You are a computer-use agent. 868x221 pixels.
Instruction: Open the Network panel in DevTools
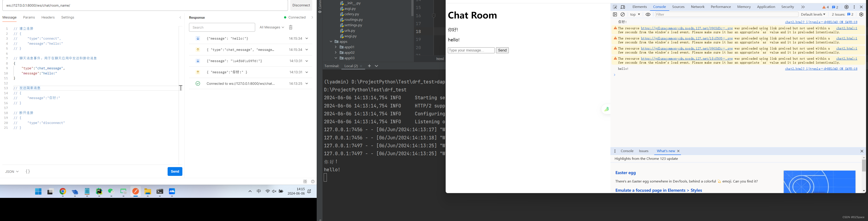pyautogui.click(x=698, y=7)
